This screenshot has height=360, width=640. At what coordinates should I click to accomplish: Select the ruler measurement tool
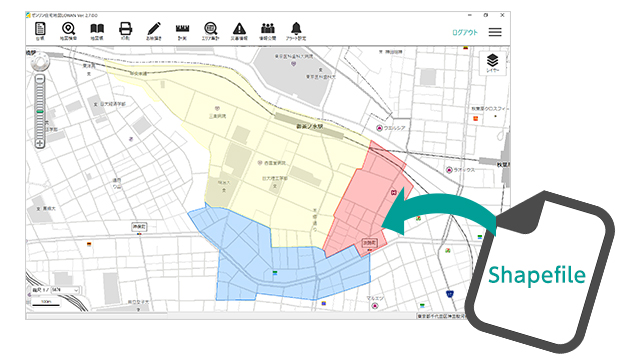(x=182, y=31)
